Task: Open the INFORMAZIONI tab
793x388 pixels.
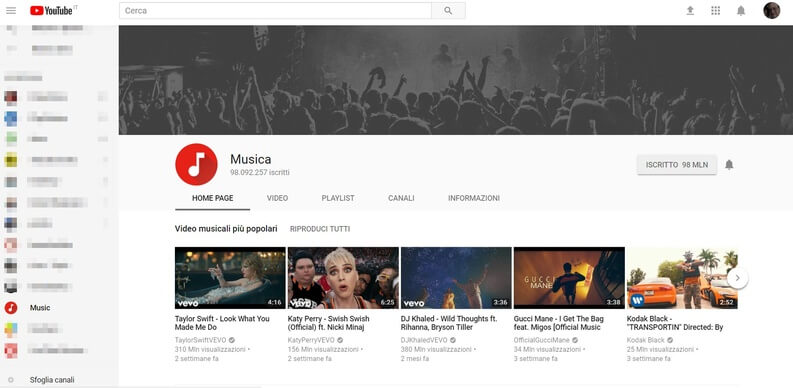Action: [474, 198]
